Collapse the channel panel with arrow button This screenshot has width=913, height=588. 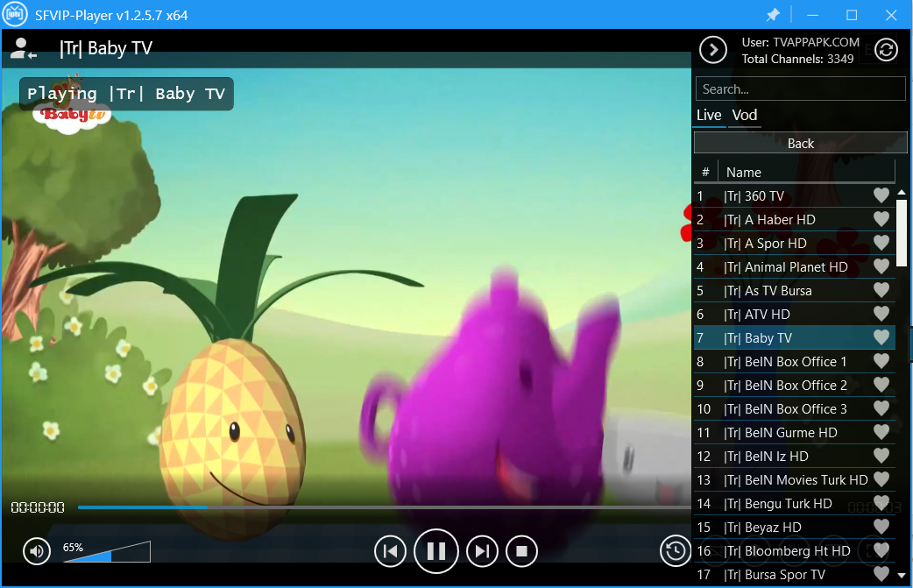click(713, 50)
